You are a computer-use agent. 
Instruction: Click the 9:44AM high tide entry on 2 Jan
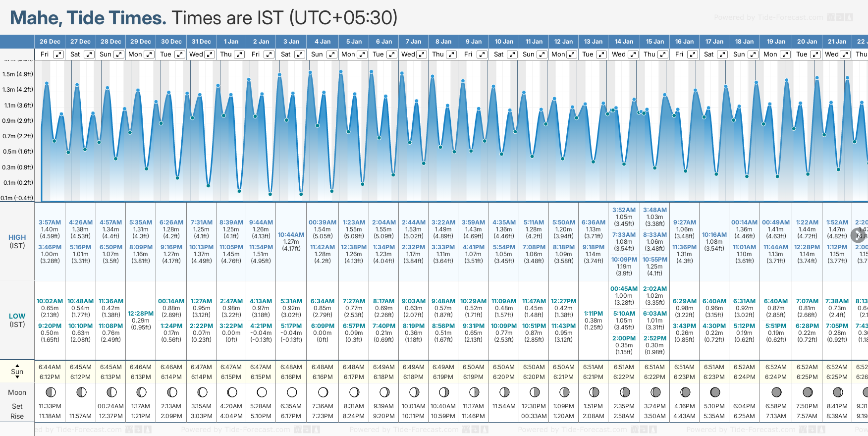[261, 222]
